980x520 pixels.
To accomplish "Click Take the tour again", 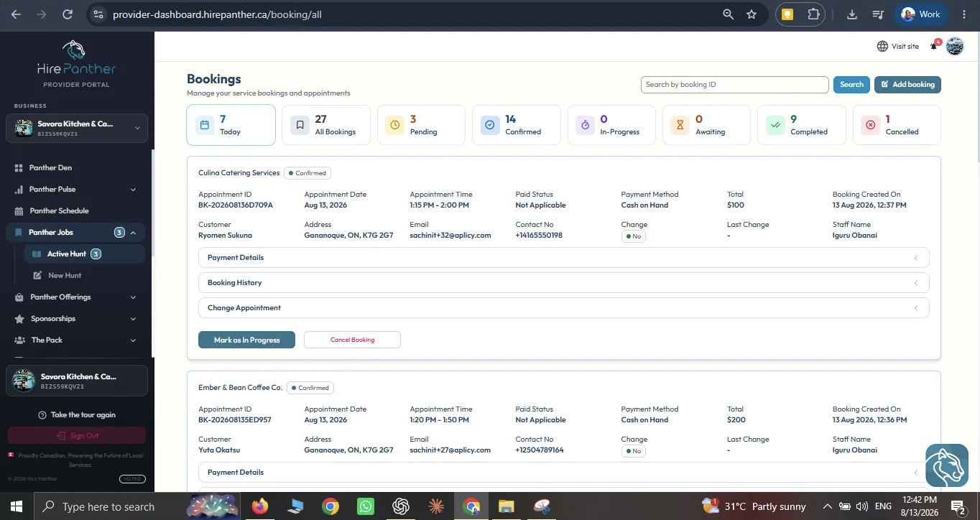I will [x=77, y=414].
